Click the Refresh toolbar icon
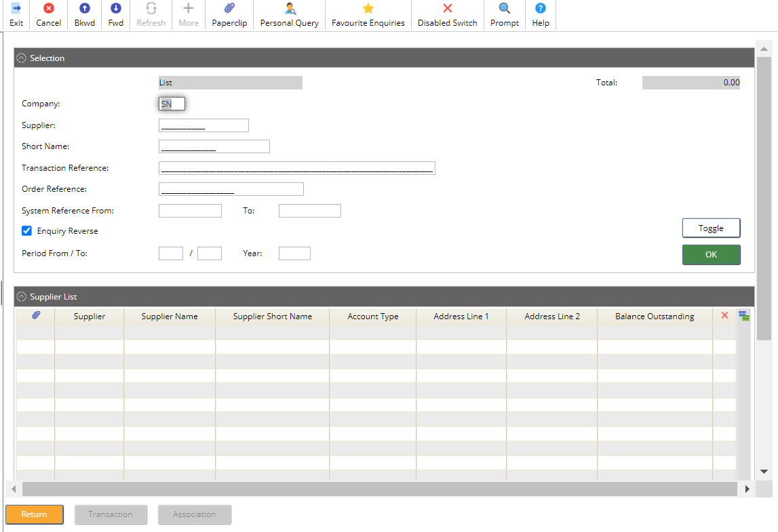Image resolution: width=778 pixels, height=532 pixels. click(151, 8)
